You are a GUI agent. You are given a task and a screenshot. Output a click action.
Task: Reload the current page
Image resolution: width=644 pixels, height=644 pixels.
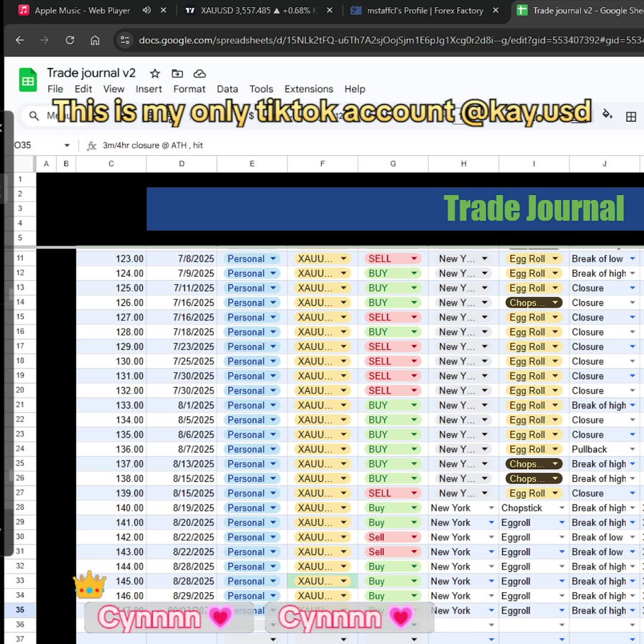[x=70, y=41]
